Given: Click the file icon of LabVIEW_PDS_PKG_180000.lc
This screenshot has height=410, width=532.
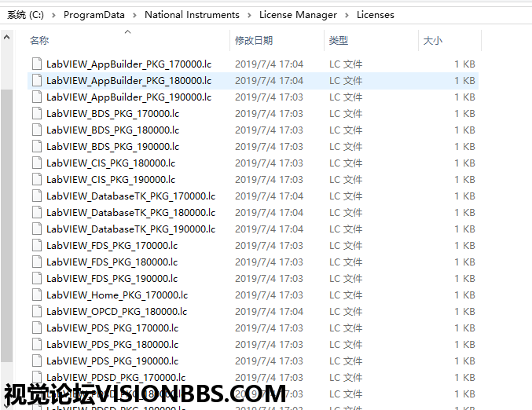Looking at the screenshot, I should pyautogui.click(x=37, y=345).
